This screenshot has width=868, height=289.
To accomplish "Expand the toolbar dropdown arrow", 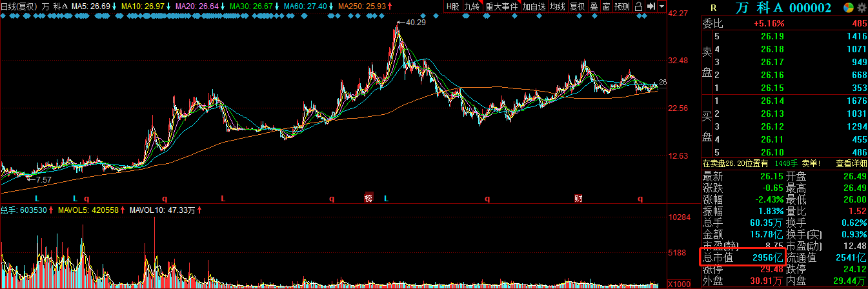I will point(661,6).
